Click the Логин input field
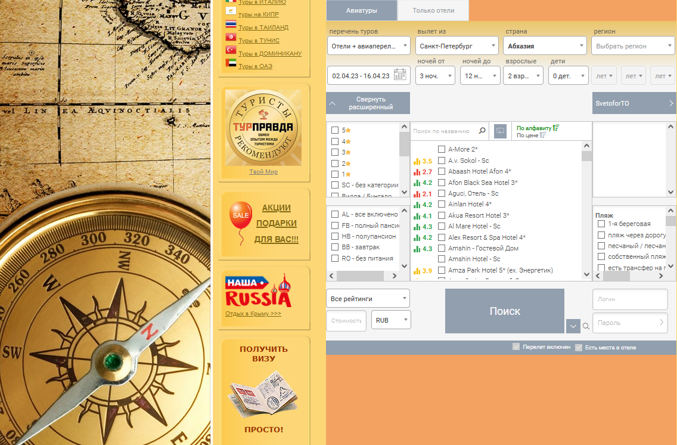Image resolution: width=677 pixels, height=445 pixels. 630,299
